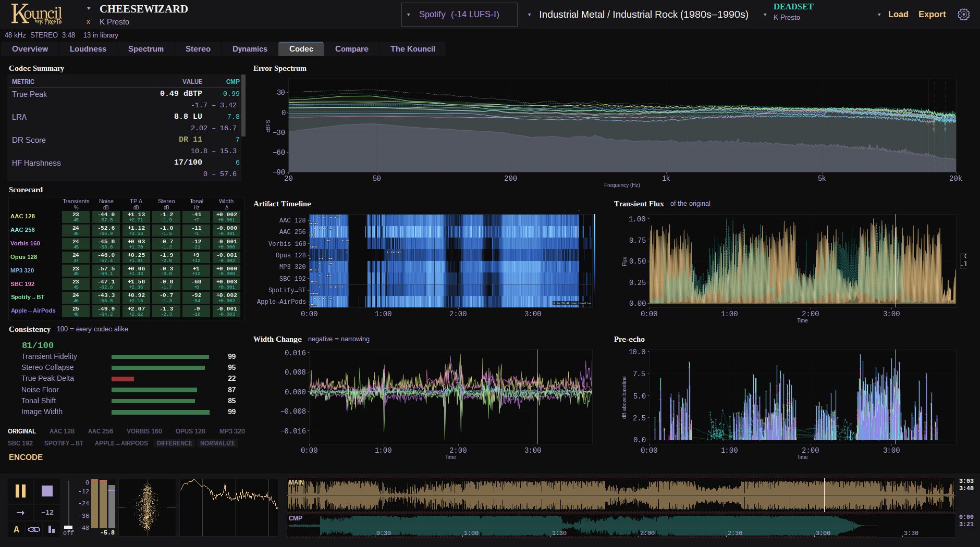
Task: Open settings via the gear icon
Action: click(964, 15)
